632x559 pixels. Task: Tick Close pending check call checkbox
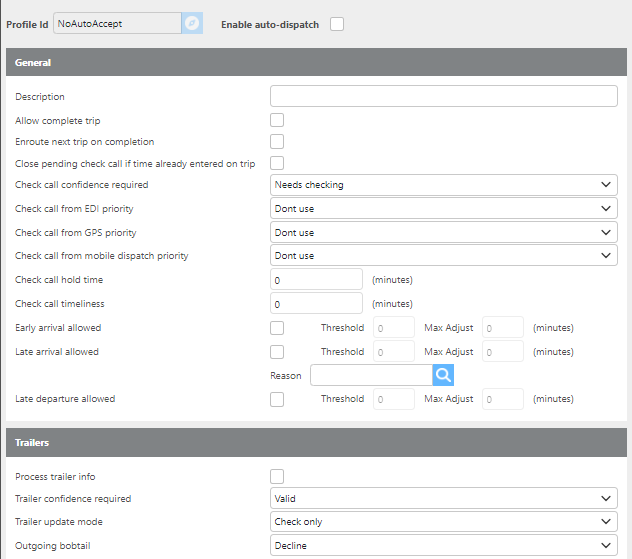point(277,163)
